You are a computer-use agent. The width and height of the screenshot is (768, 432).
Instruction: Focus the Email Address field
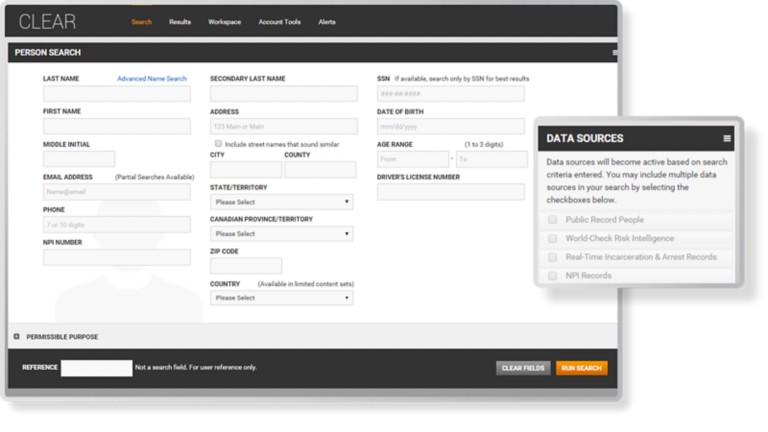117,192
